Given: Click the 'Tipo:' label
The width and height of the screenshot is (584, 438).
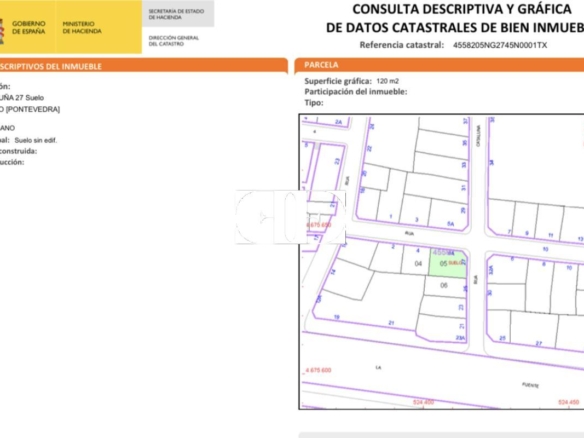Looking at the screenshot, I should pyautogui.click(x=314, y=103).
